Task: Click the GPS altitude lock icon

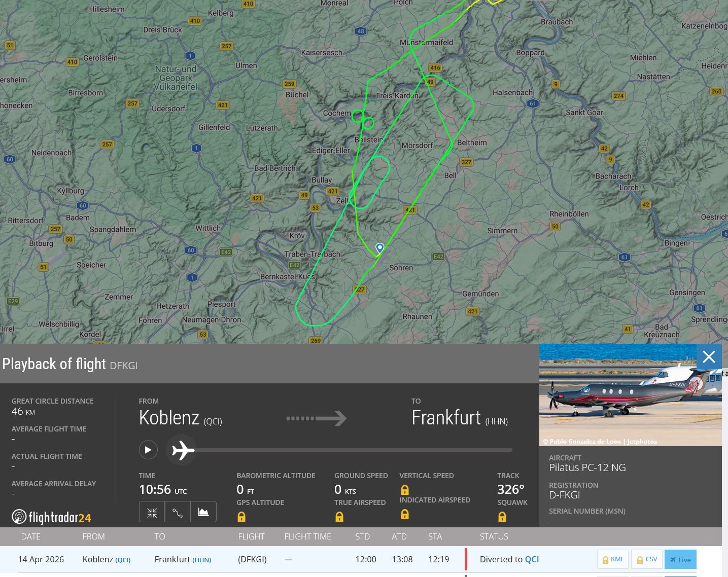Action: [241, 517]
